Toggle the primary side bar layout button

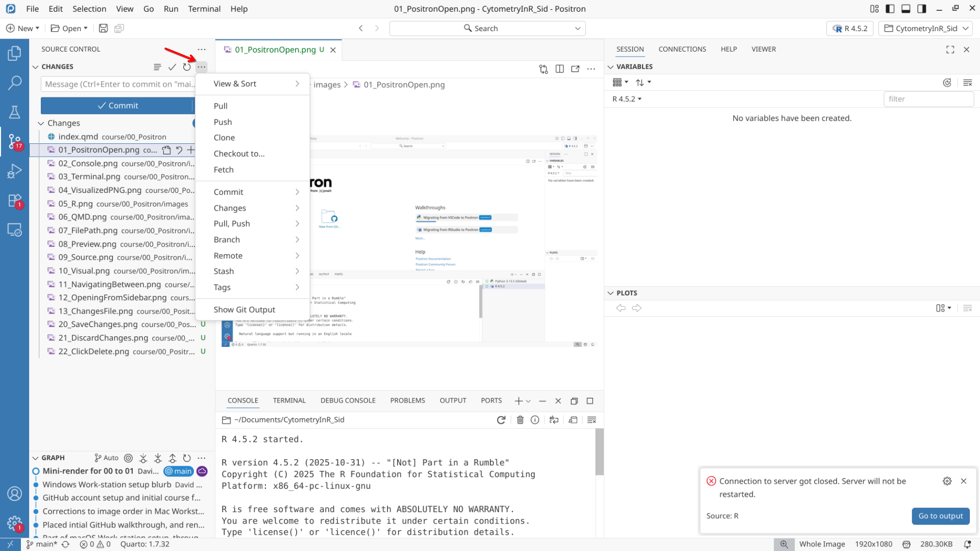(890, 9)
